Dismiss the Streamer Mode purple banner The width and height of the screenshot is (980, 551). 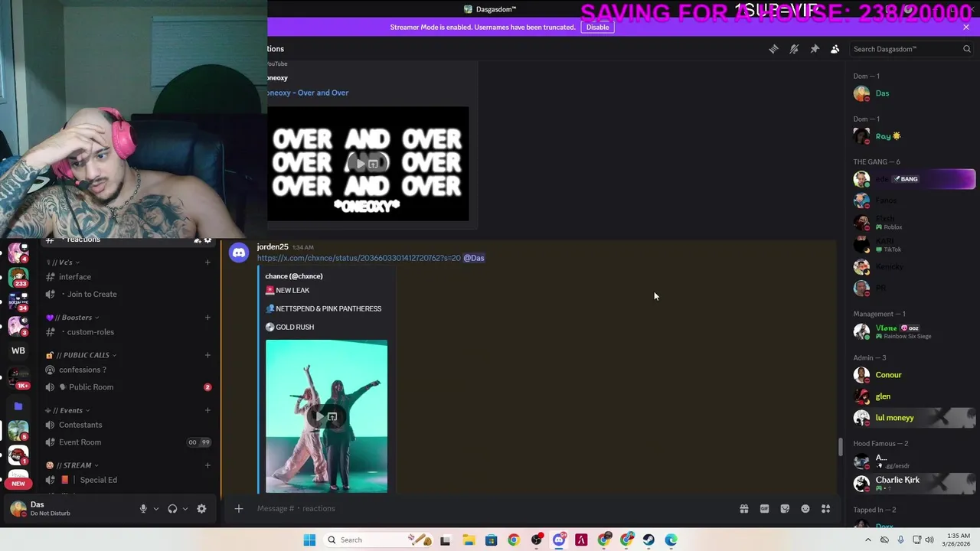(966, 27)
